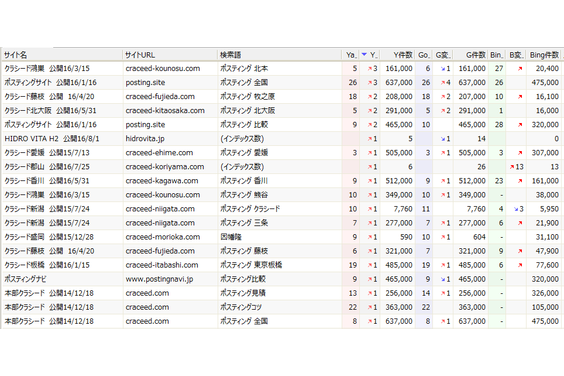Sort by the Y件数 column header

(397, 55)
